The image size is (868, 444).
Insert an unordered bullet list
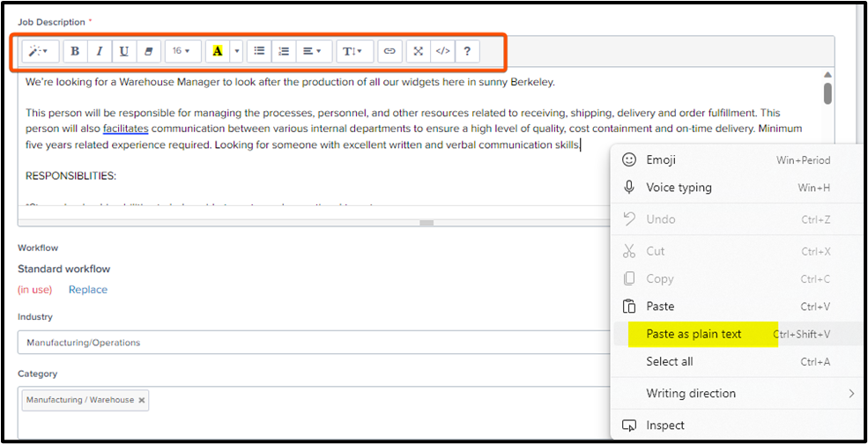[x=259, y=51]
